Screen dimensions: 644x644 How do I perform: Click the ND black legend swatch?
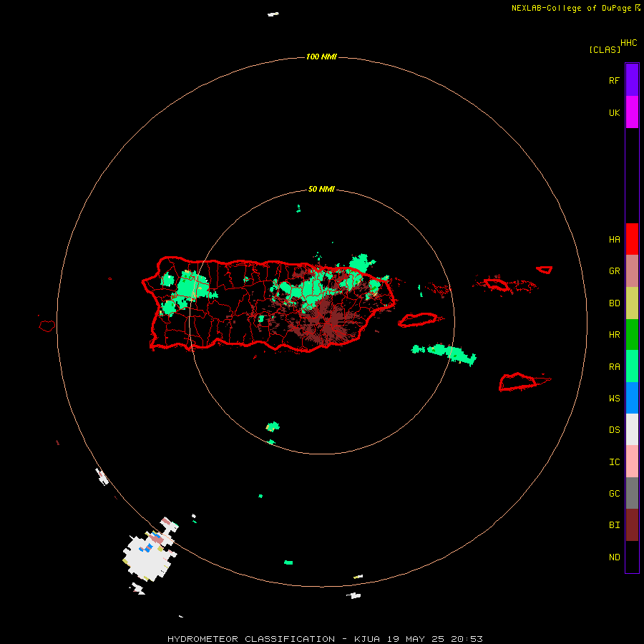[632, 557]
